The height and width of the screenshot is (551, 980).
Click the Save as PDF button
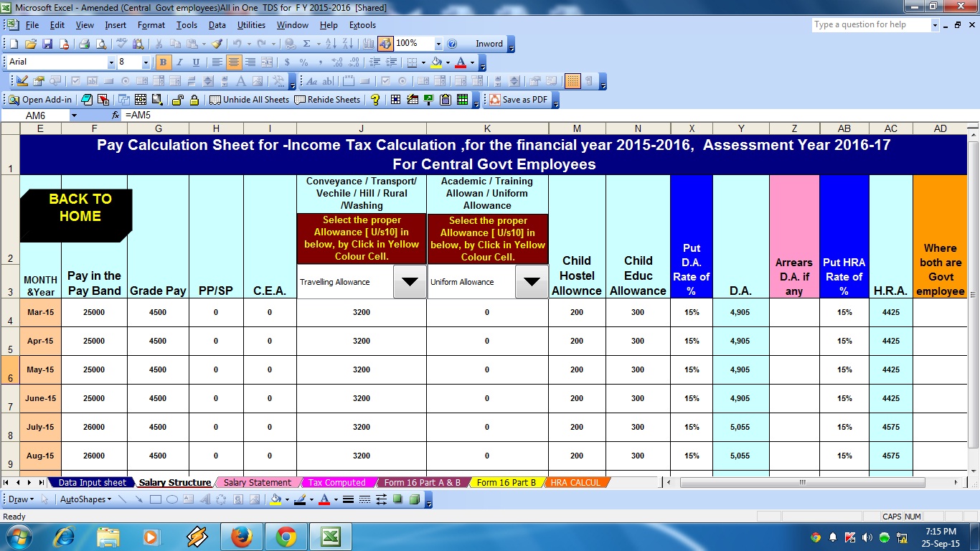(x=518, y=100)
